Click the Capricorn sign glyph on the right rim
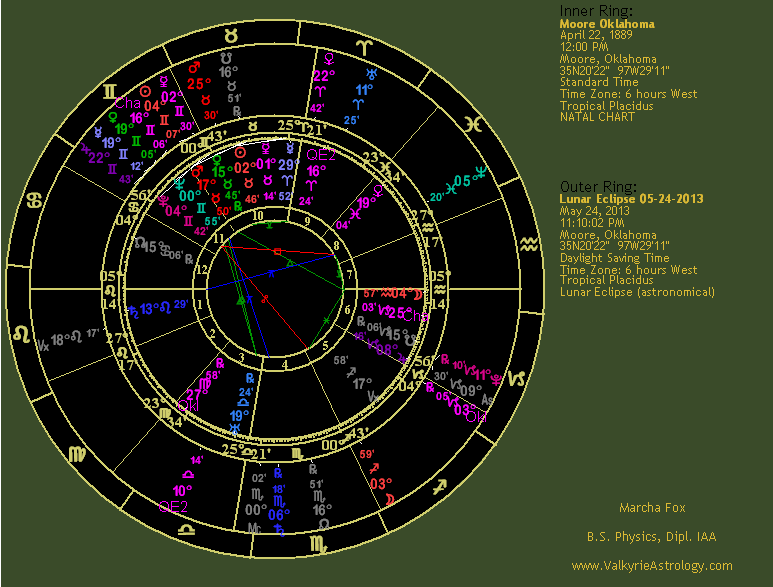Image resolution: width=773 pixels, height=587 pixels. pos(519,379)
